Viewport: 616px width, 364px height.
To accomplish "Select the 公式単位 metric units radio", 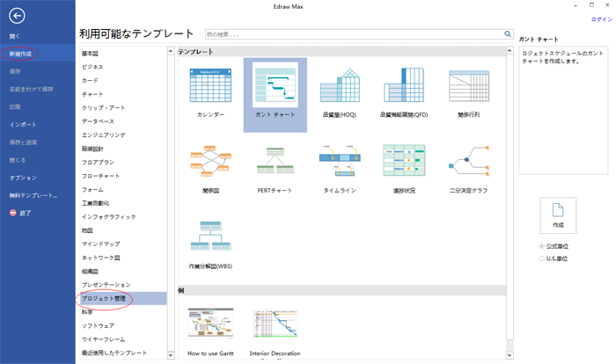I will pyautogui.click(x=542, y=246).
